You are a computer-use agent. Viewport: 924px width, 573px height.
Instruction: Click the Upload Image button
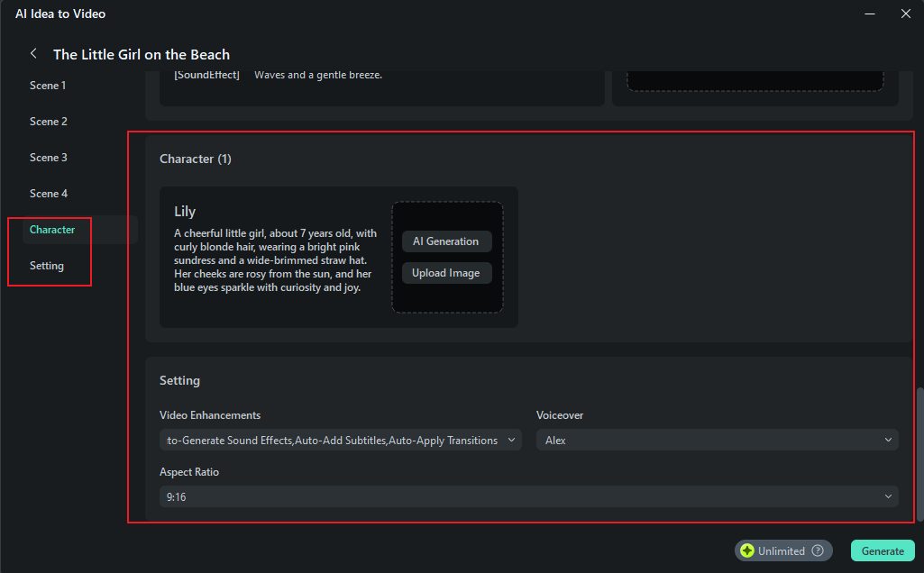pyautogui.click(x=446, y=273)
